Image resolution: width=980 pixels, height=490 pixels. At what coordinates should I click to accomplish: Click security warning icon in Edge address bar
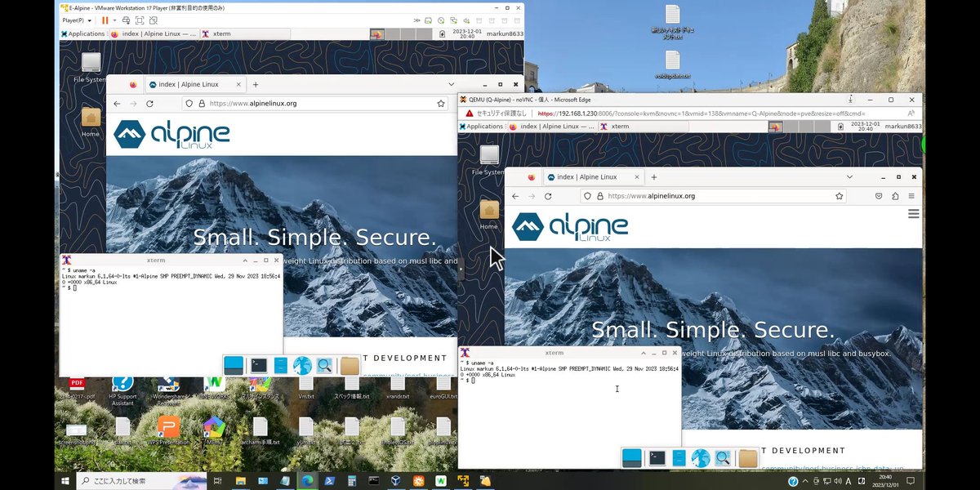470,113
